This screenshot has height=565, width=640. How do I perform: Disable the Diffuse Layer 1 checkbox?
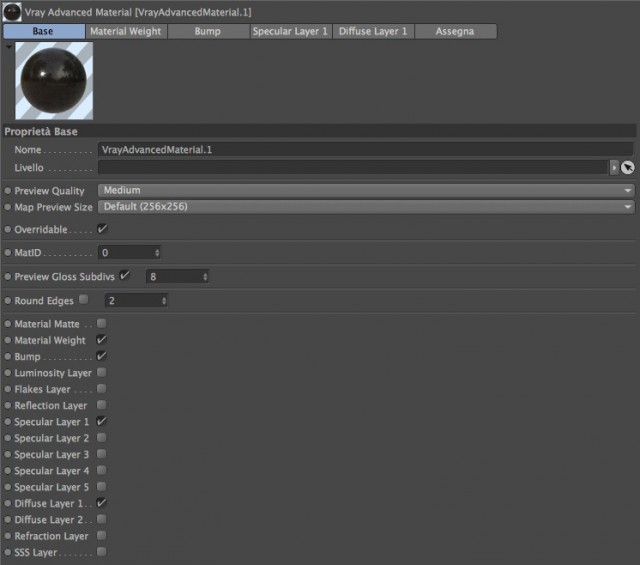102,503
